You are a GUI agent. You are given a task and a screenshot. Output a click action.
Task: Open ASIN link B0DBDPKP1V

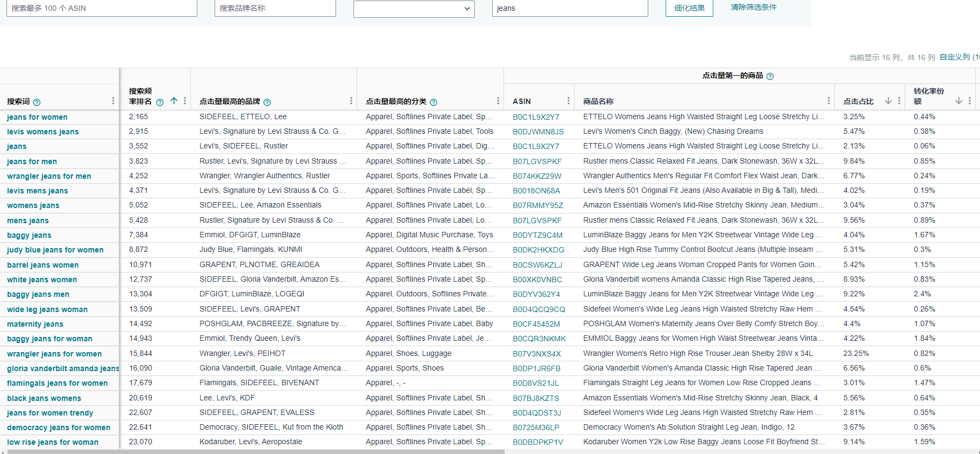[538, 442]
